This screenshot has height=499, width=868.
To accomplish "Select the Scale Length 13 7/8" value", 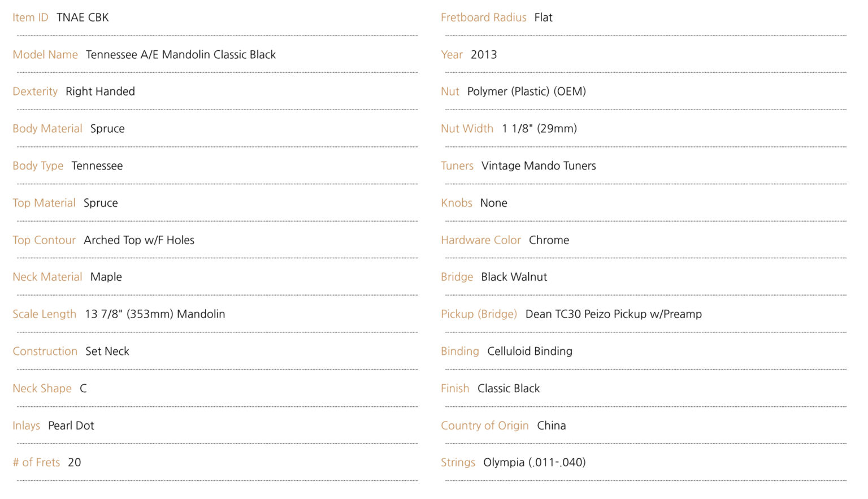I will coord(155,314).
